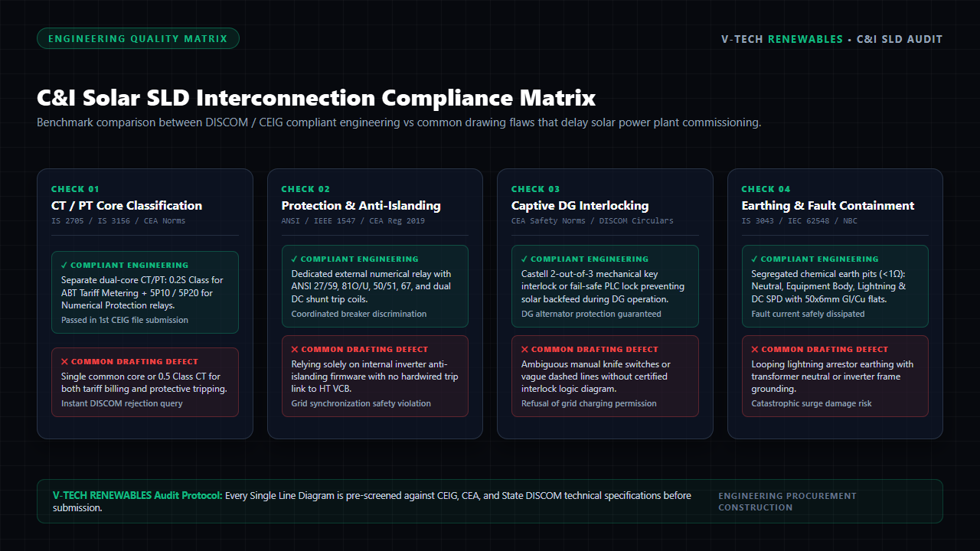Click the 'Refusal of grid charging permission' note

coord(589,403)
